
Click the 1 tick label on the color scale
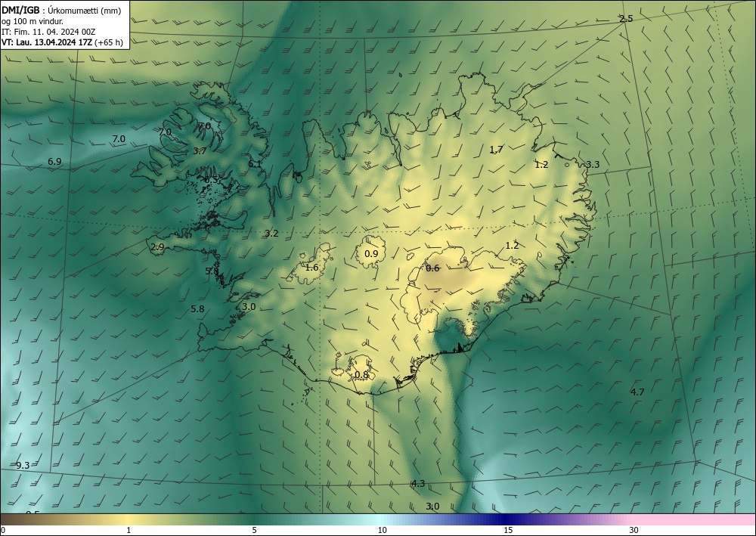tap(129, 530)
